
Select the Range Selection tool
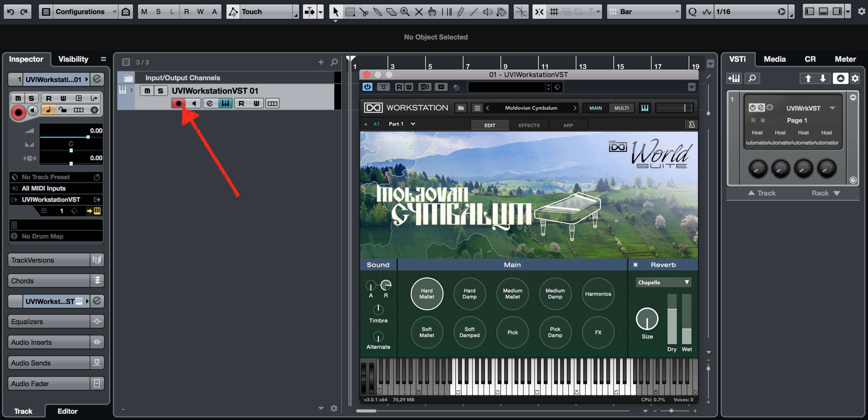click(x=350, y=12)
